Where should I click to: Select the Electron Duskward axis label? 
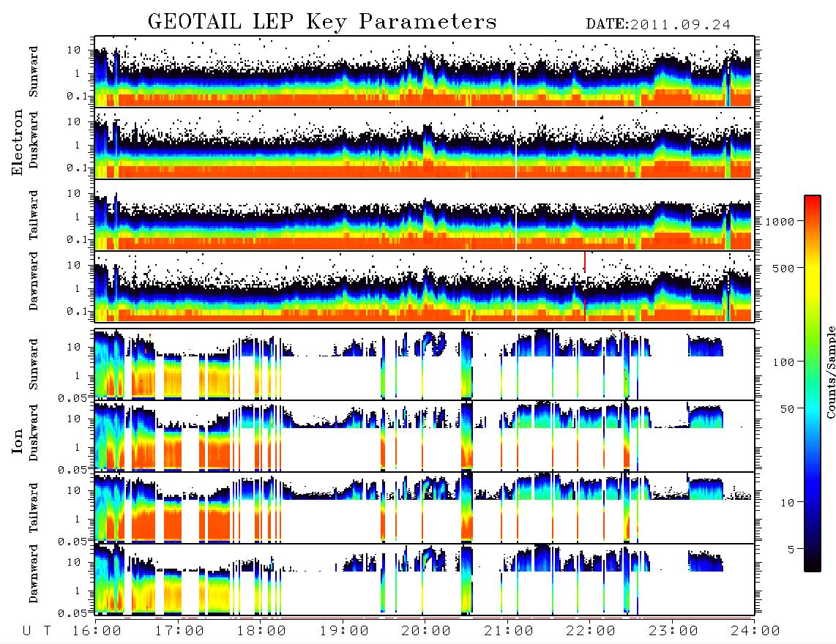[x=34, y=141]
